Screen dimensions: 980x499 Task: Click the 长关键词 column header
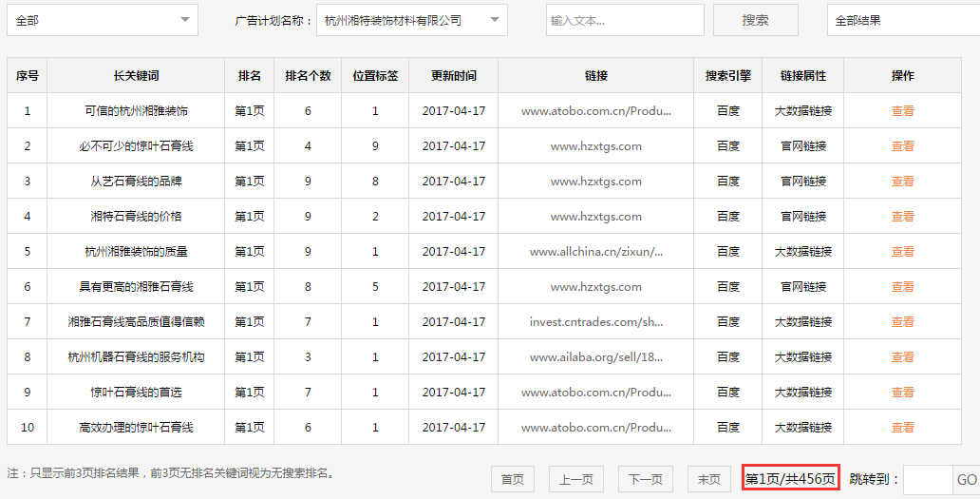tap(136, 76)
